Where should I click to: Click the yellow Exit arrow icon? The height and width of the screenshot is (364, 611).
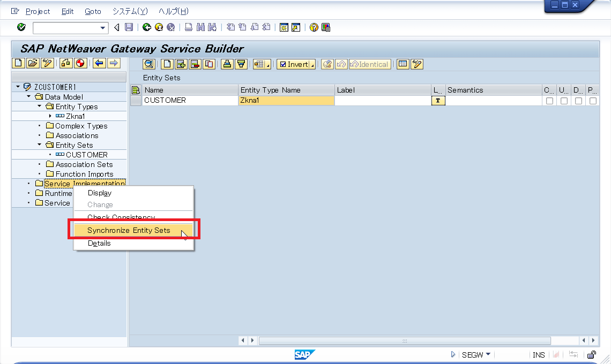click(x=159, y=27)
